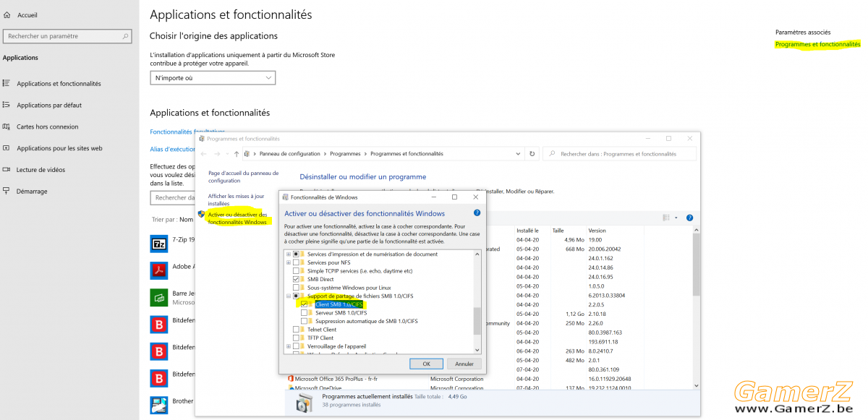The width and height of the screenshot is (868, 420).
Task: Click the programs list vertical scrollbar thumb
Action: [697, 265]
